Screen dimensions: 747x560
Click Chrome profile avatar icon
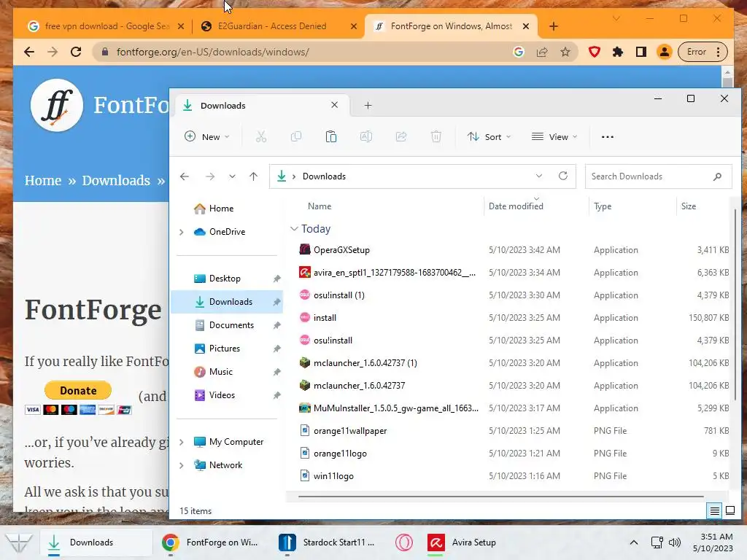point(664,52)
